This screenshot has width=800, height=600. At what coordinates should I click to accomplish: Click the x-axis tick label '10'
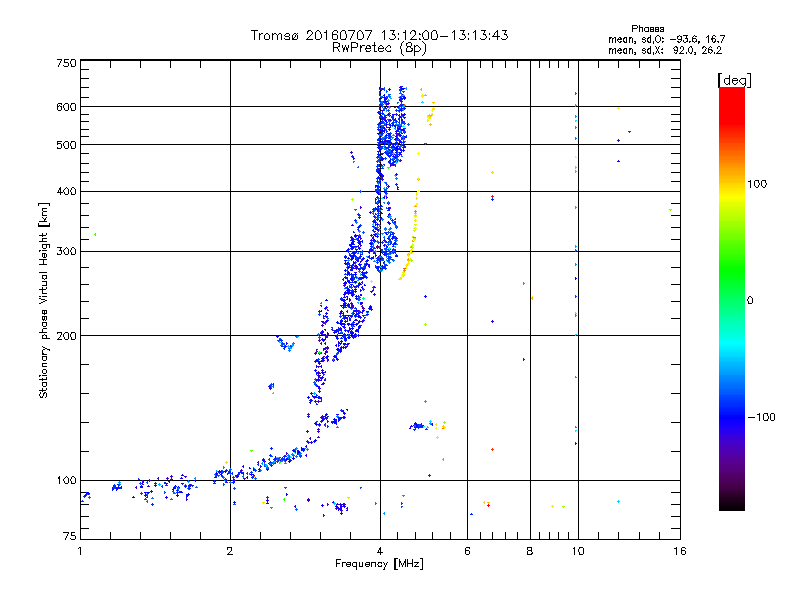tap(578, 551)
